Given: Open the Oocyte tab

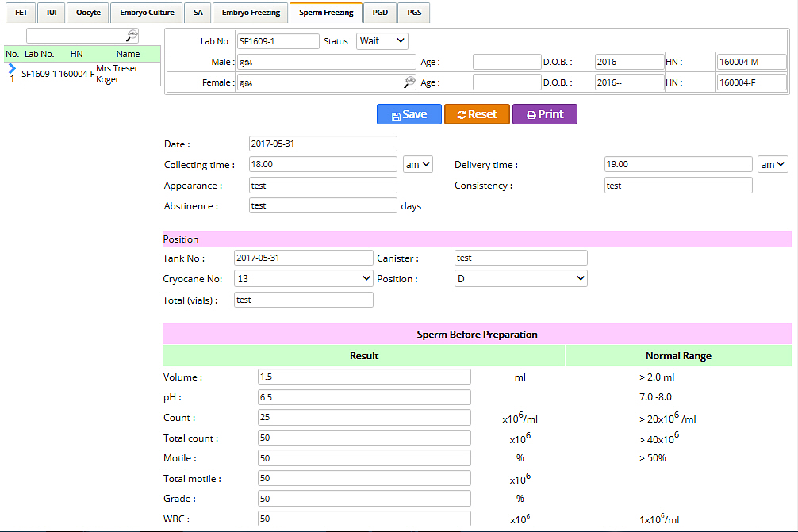Looking at the screenshot, I should coord(88,13).
